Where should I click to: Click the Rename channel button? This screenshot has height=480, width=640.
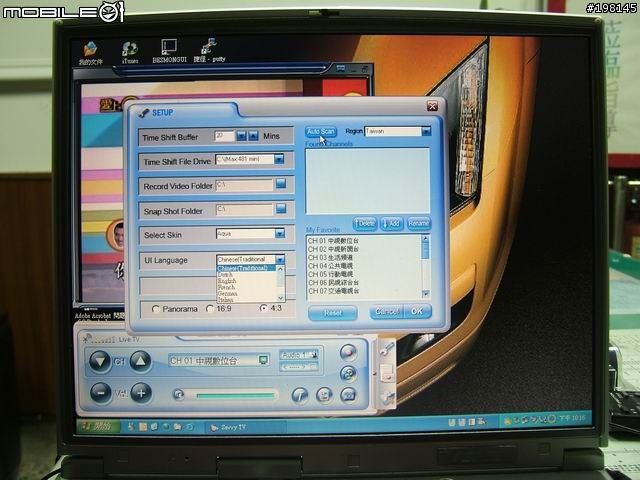point(419,223)
